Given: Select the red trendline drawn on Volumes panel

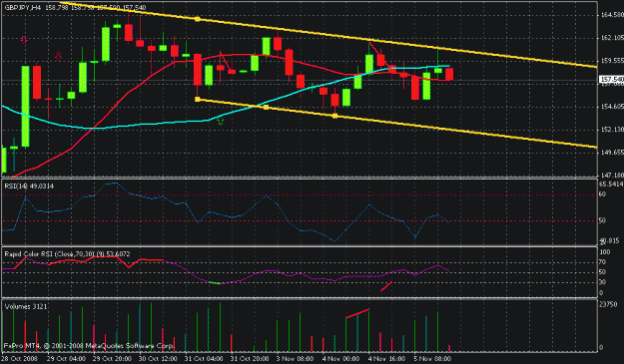Looking at the screenshot, I should coord(357,313).
